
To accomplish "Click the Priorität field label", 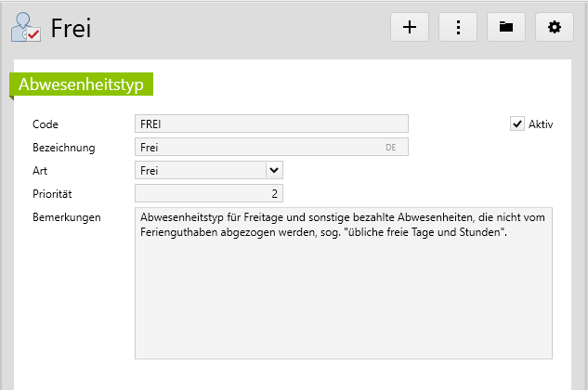I will coord(52,194).
